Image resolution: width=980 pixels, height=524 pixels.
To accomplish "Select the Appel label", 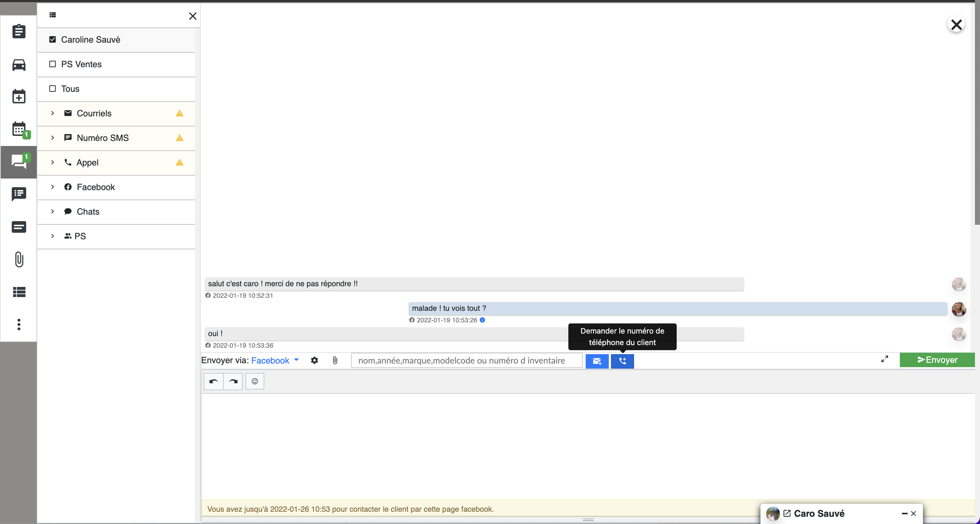I will point(87,163).
